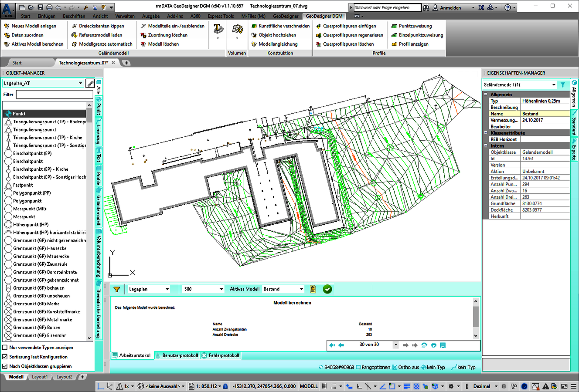Screen dimensions: 579x392
Task: Toggle Ortho aus setting
Action: 405,368
